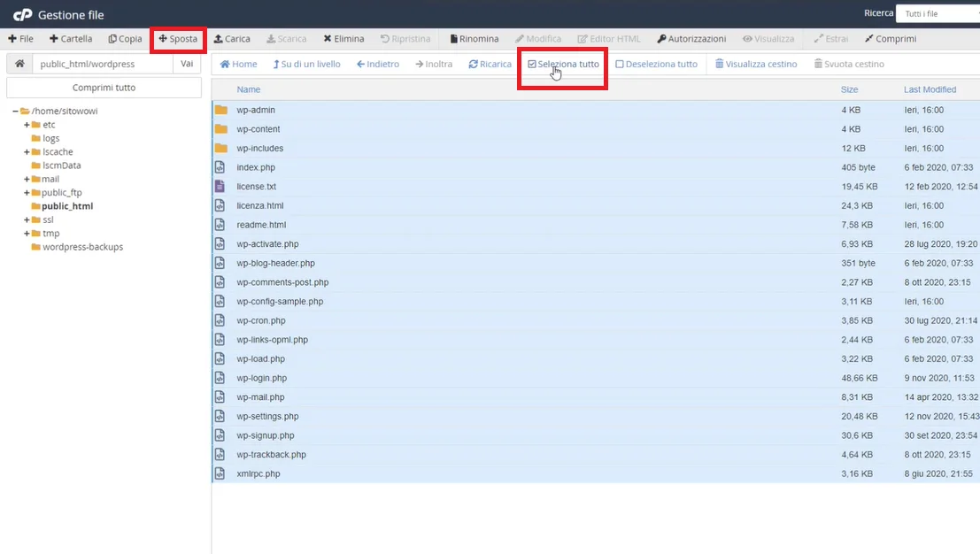
Task: Select logs folder in tree
Action: (x=51, y=138)
